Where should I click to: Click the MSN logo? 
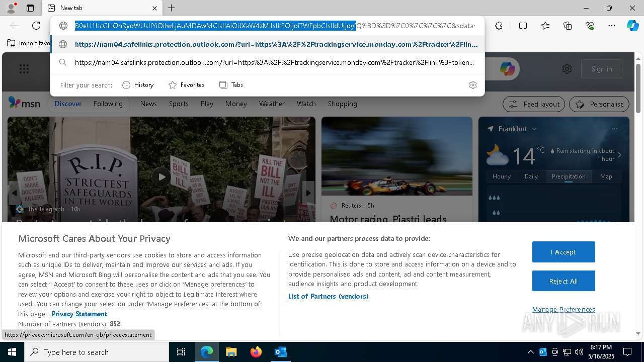(x=25, y=103)
